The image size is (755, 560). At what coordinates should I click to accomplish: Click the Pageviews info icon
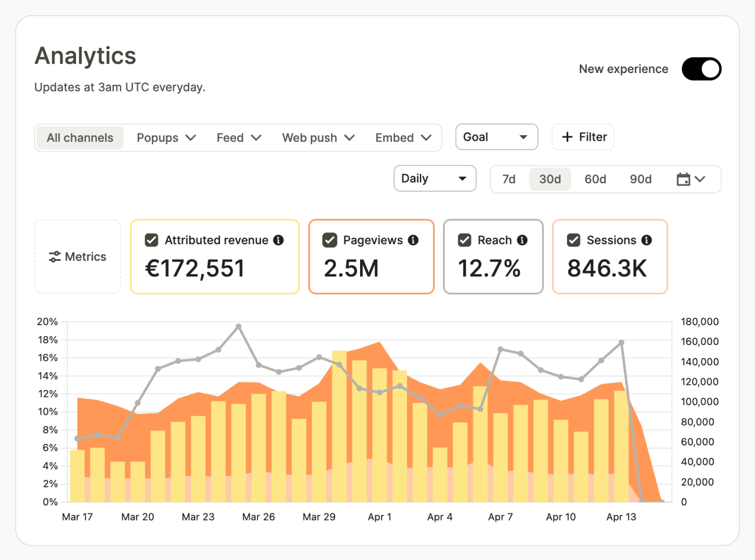pos(413,240)
